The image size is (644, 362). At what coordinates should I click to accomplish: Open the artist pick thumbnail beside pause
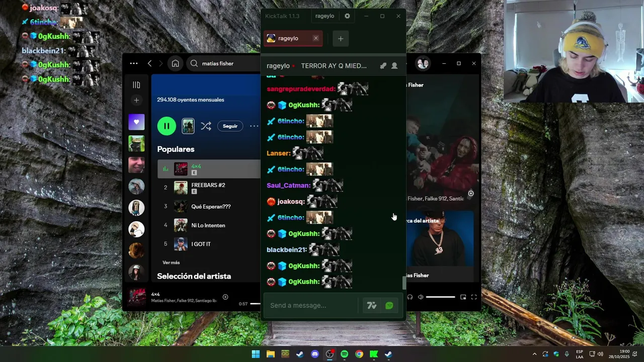(188, 126)
